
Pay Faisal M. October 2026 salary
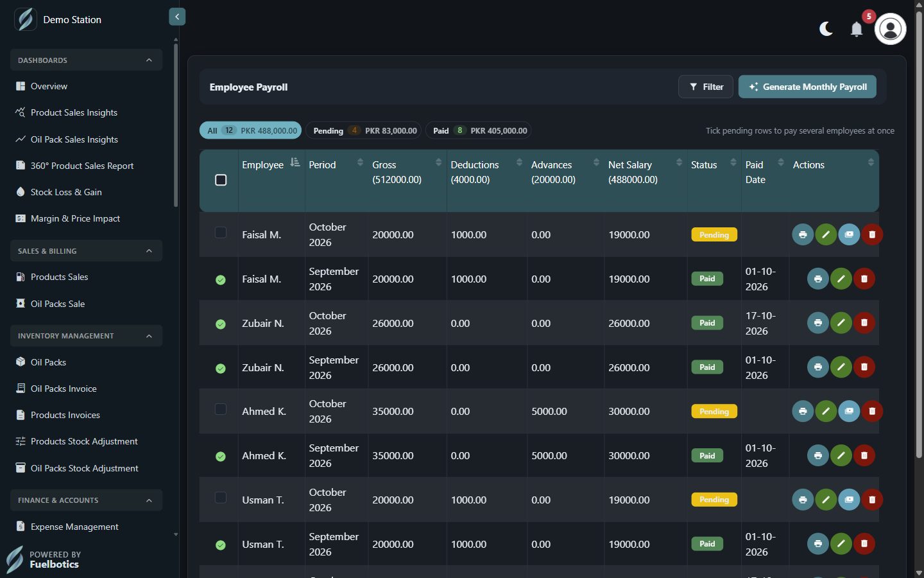849,234
